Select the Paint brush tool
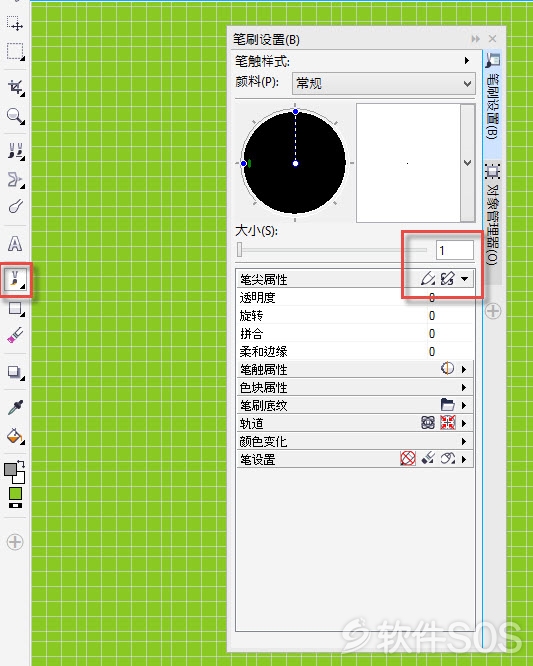533x666 pixels. point(16,279)
